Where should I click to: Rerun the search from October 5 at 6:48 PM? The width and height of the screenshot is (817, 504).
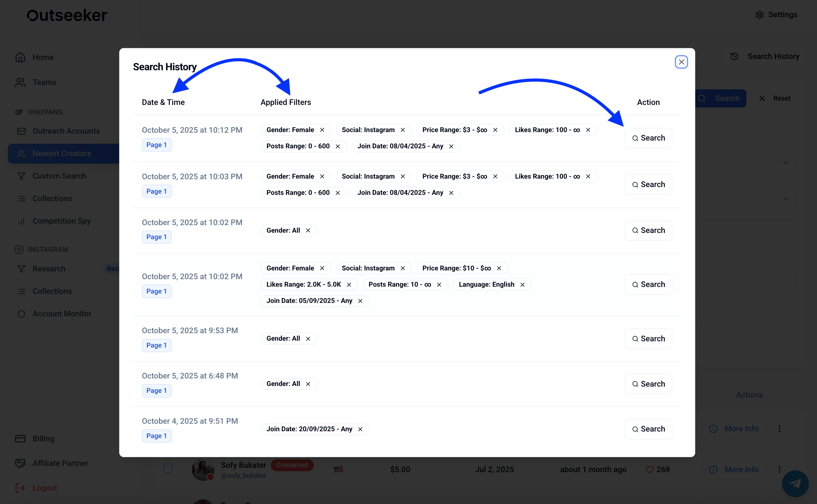point(648,384)
